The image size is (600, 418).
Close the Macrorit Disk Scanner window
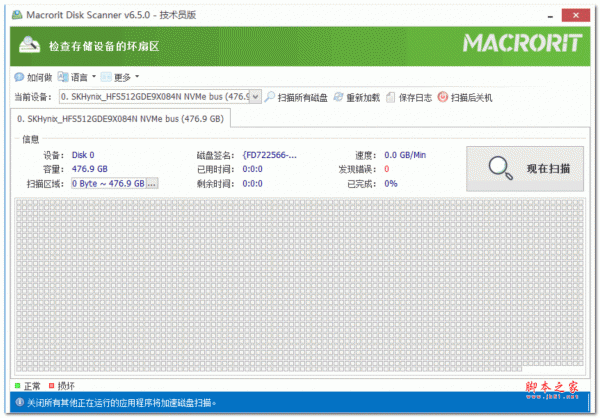pyautogui.click(x=576, y=15)
